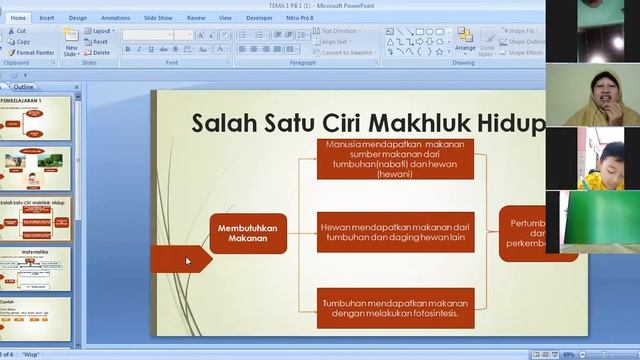Open the Insert ribbon tab
This screenshot has width=640, height=360.
click(x=47, y=18)
